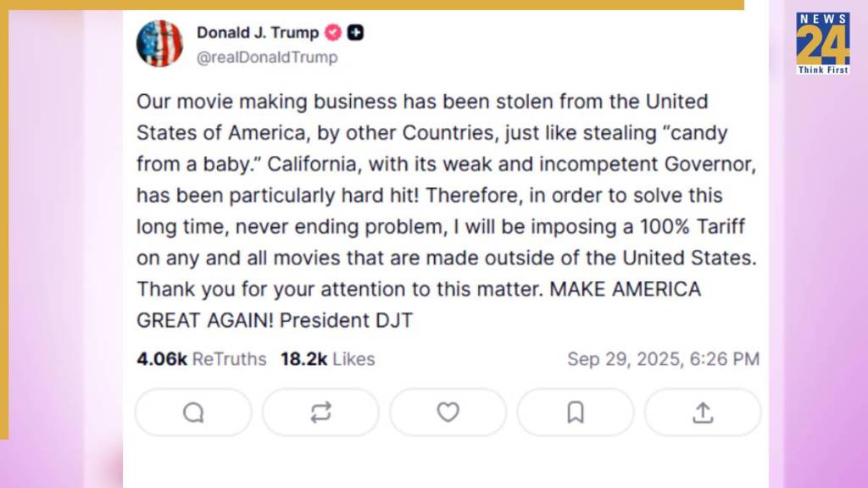Click the "Think First" tagline
868x488 pixels.
click(822, 69)
